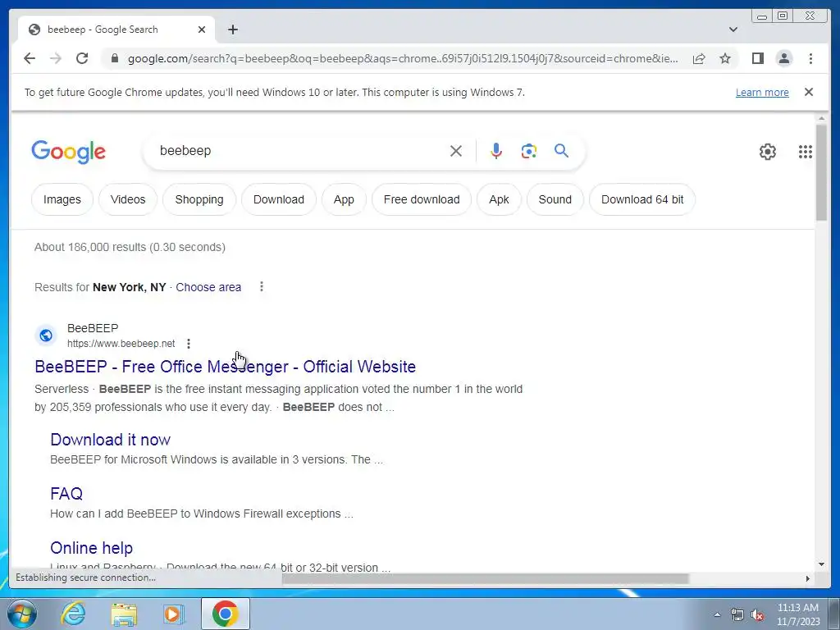Click the Choose area link
Viewport: 840px width, 630px height.
[208, 287]
